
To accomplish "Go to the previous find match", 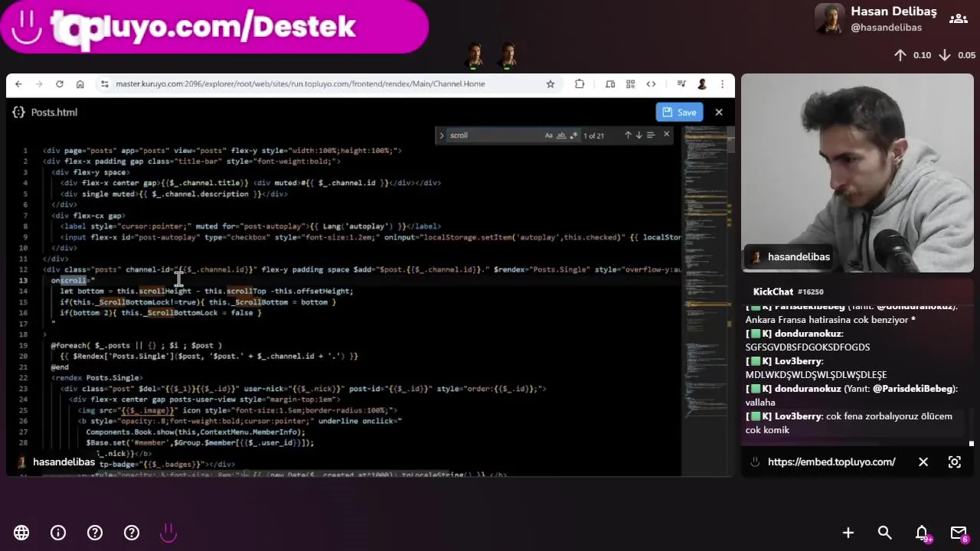I will click(x=628, y=135).
